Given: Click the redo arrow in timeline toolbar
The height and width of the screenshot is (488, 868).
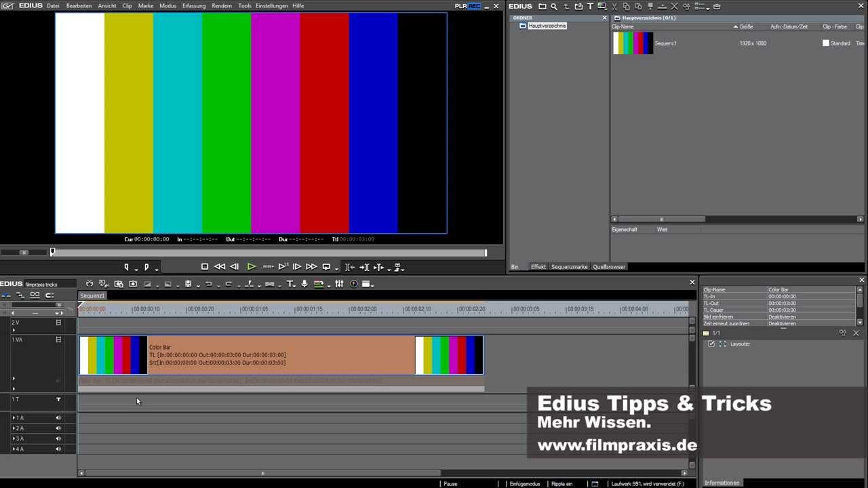Looking at the screenshot, I should pos(229,284).
